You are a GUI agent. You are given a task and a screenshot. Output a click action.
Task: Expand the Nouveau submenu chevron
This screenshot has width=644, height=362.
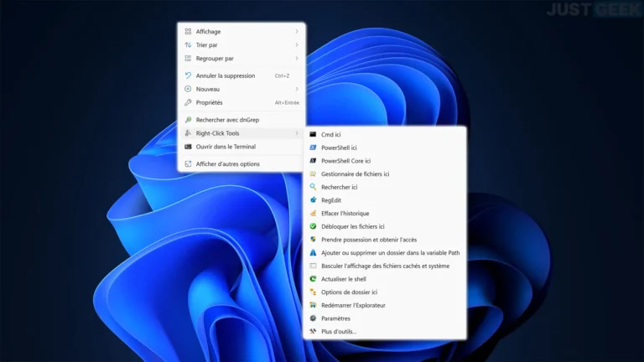click(x=297, y=89)
